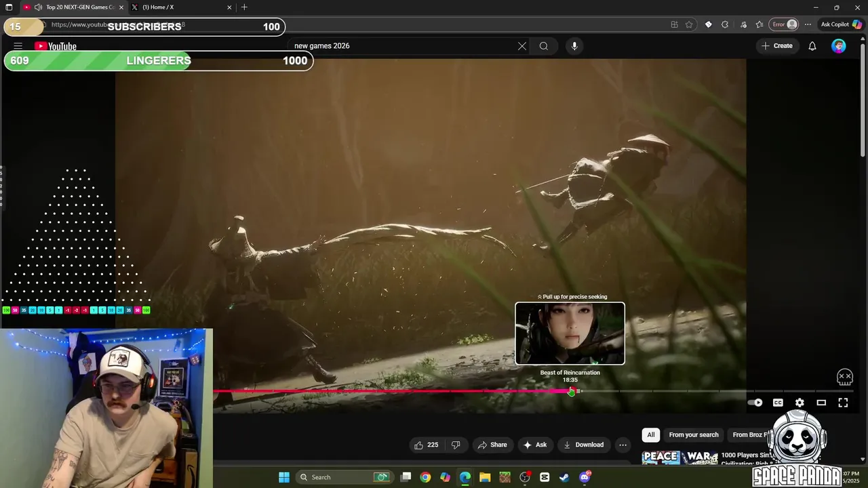The width and height of the screenshot is (868, 488).
Task: Seek the video at the 18:35 progress handle
Action: coord(571,391)
